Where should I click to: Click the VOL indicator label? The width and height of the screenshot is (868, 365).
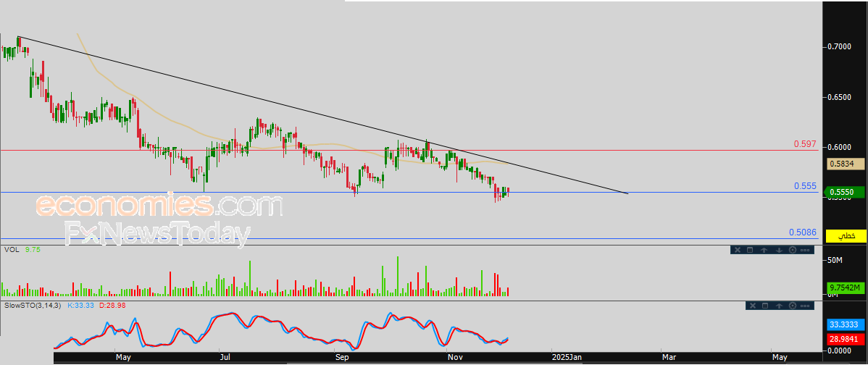pyautogui.click(x=11, y=250)
